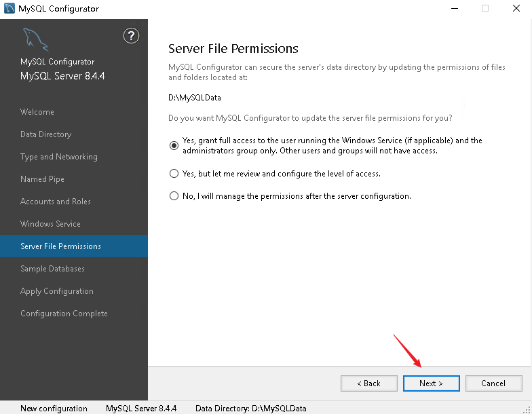Screen dimensions: 532x414
Task: Click the MySQL Configurator title bar icon
Action: click(8, 9)
